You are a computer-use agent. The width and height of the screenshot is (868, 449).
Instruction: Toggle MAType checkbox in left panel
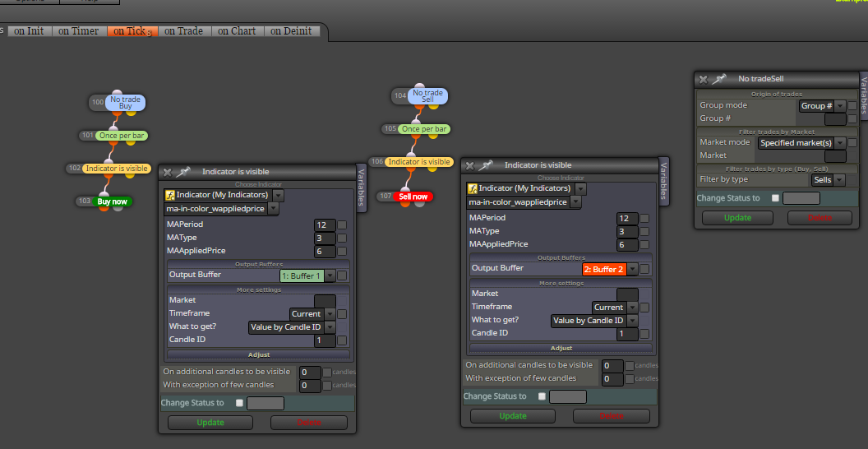coord(342,238)
